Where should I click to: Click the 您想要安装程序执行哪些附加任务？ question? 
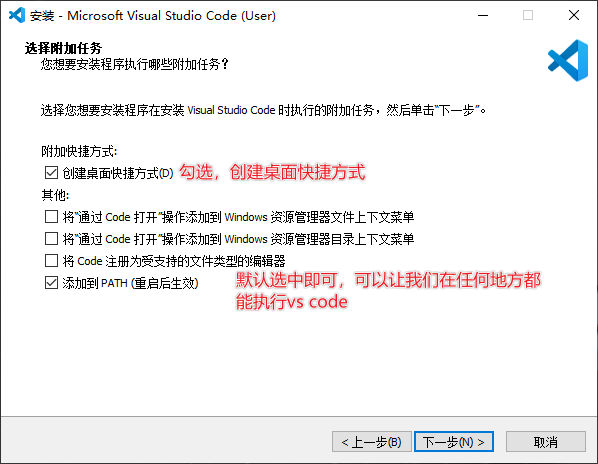[135, 64]
